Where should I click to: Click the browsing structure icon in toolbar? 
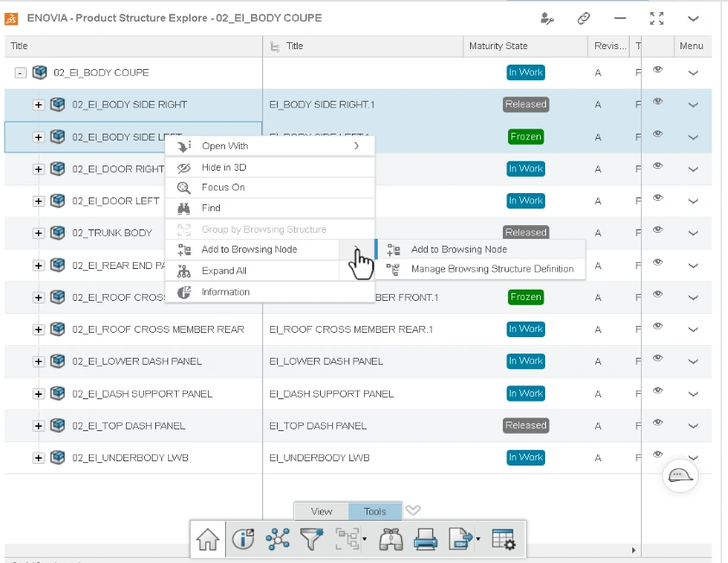[x=347, y=540]
